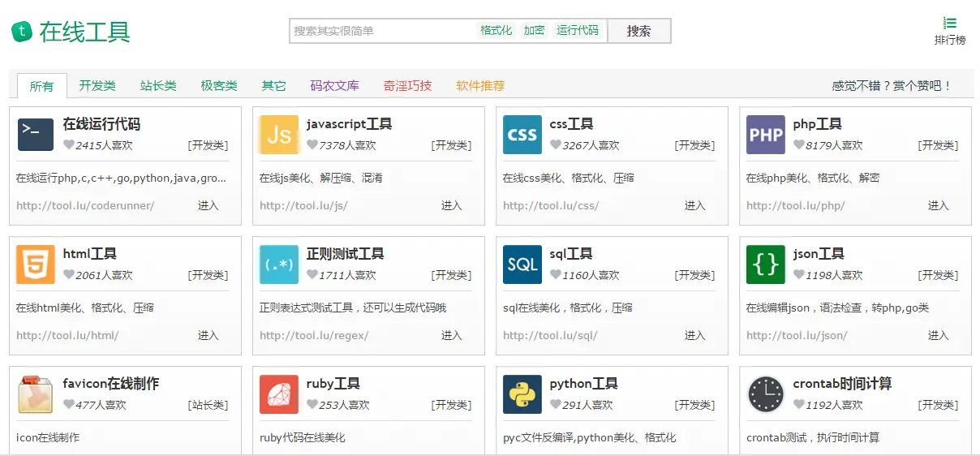Click the 在线工具 site title
980x456 pixels.
(x=85, y=32)
